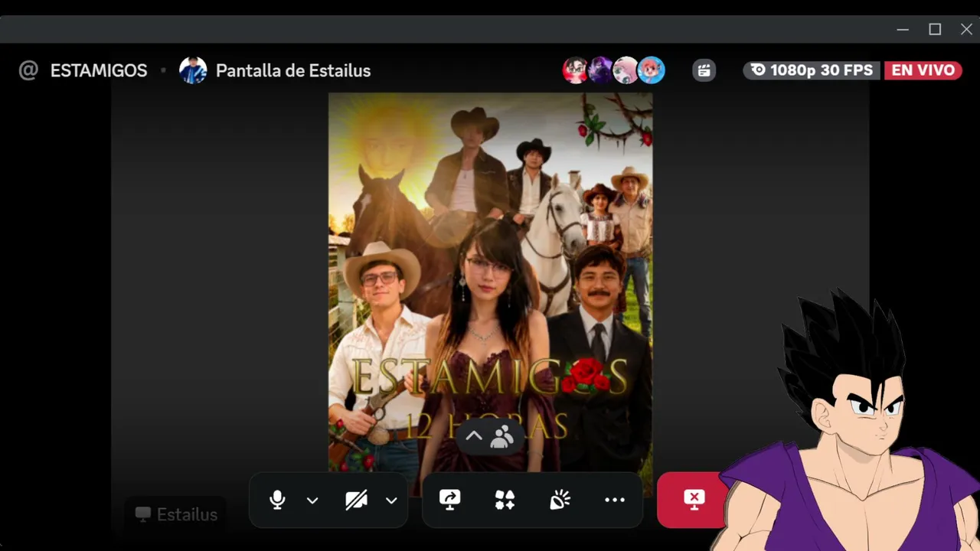
Task: Close the Discord window
Action: pos(966,29)
